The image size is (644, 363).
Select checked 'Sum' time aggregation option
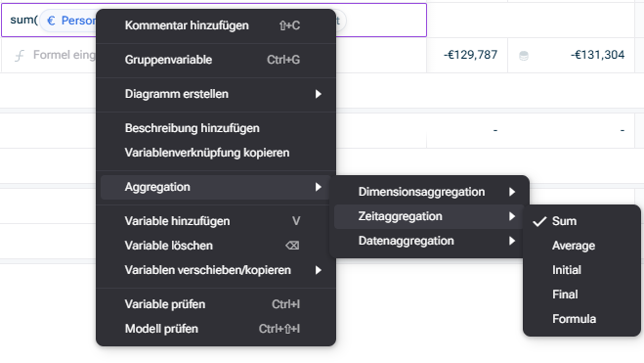[x=581, y=221]
